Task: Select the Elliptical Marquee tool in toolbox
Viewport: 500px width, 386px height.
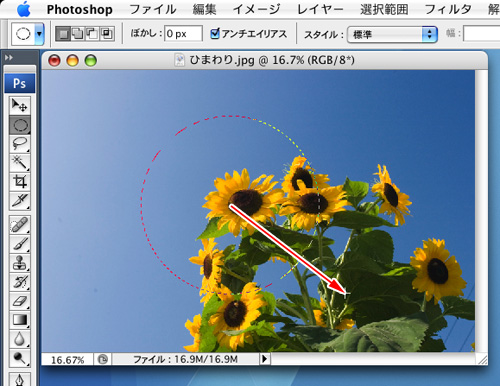Action: pyautogui.click(x=20, y=125)
